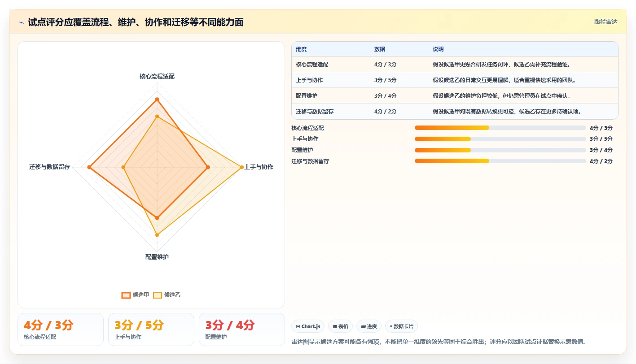The image size is (636, 364).
Task: Click 候选甲 radar point on 核心流程适配 axis
Action: (x=157, y=99)
